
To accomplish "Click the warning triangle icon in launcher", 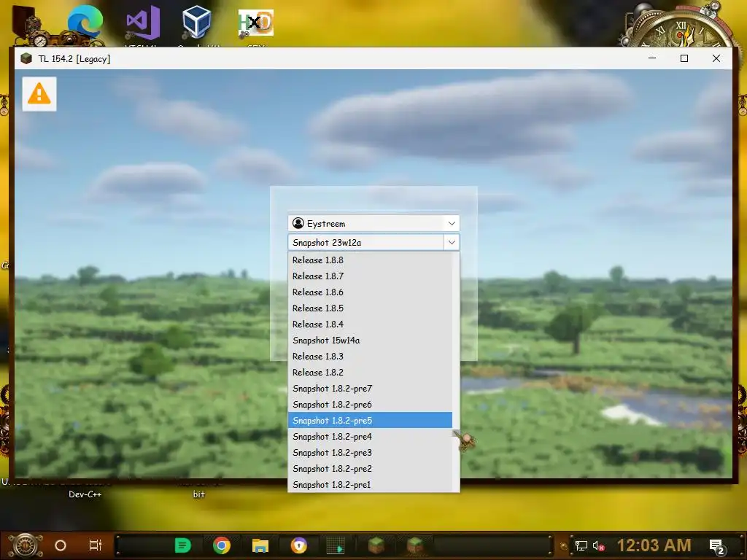I will [39, 94].
